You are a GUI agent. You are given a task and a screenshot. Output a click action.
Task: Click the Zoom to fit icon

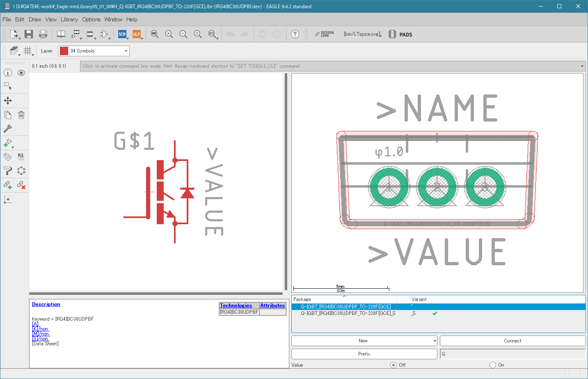[154, 34]
